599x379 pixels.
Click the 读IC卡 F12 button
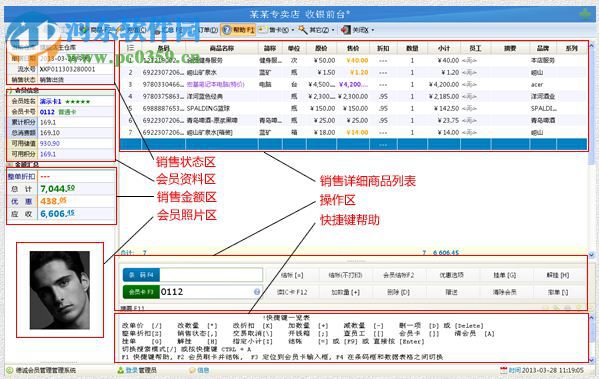coord(292,292)
